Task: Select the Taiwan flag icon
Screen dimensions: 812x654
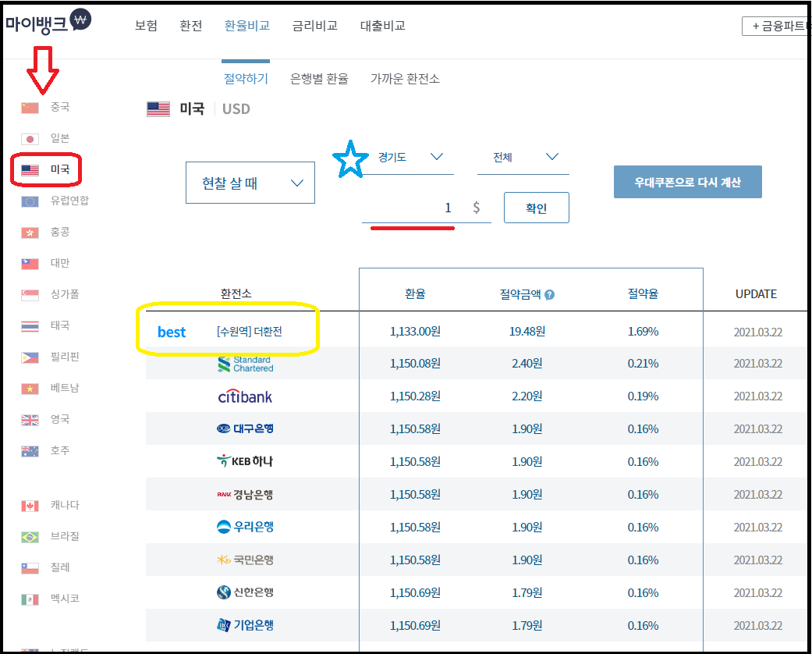Action: tap(30, 263)
